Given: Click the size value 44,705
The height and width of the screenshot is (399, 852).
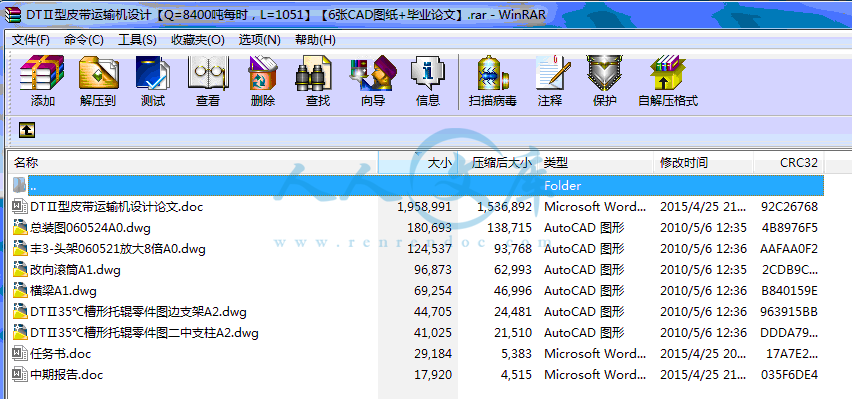Looking at the screenshot, I should pos(433,312).
